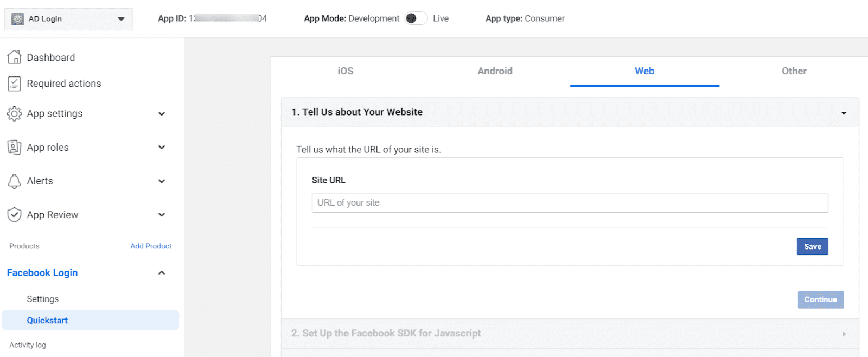Click the App type: Consumer text
Viewport: 868px width, 357px height.
(x=525, y=18)
